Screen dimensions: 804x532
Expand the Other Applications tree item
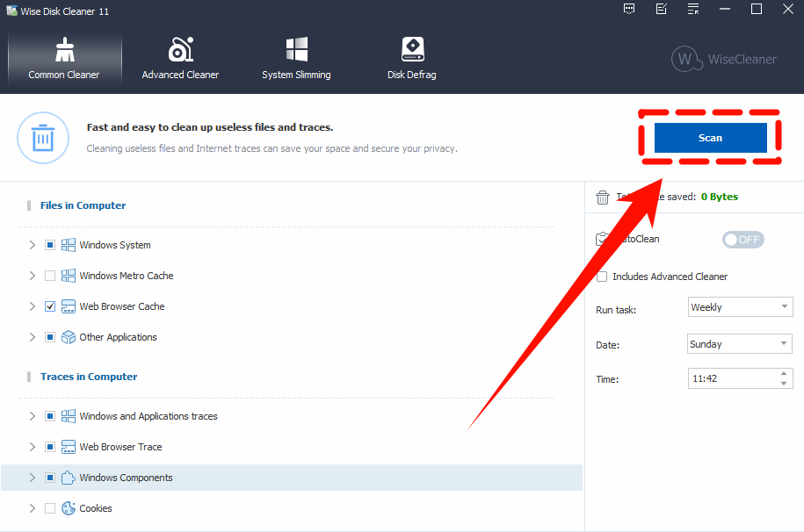pyautogui.click(x=33, y=337)
